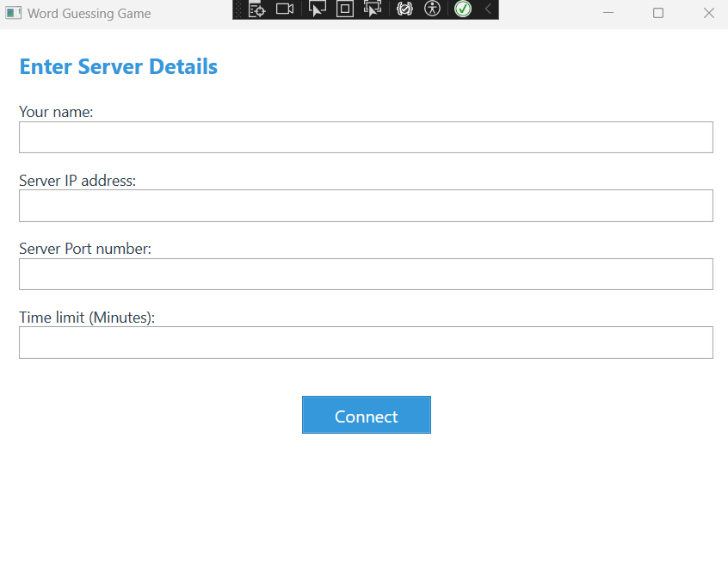Click into the Server IP address box

tap(366, 206)
